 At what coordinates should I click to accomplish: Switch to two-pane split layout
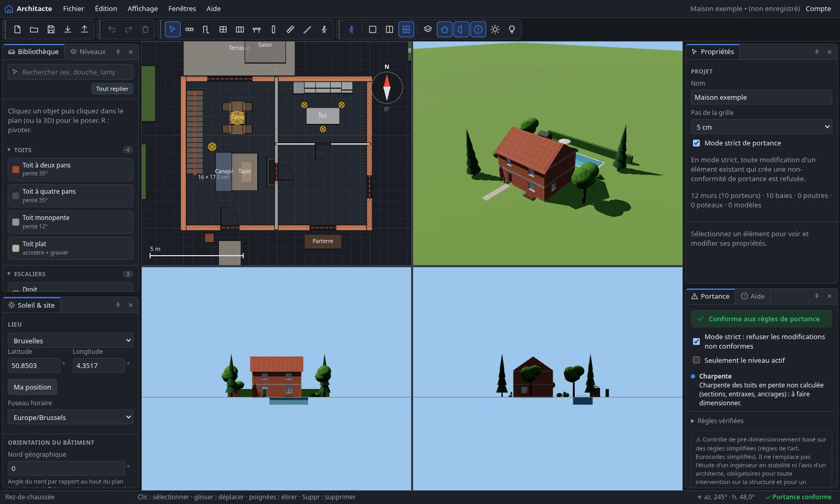pos(390,29)
